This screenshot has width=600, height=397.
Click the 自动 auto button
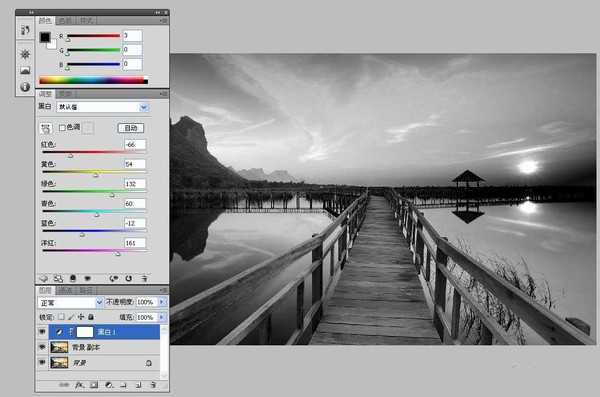coord(131,128)
